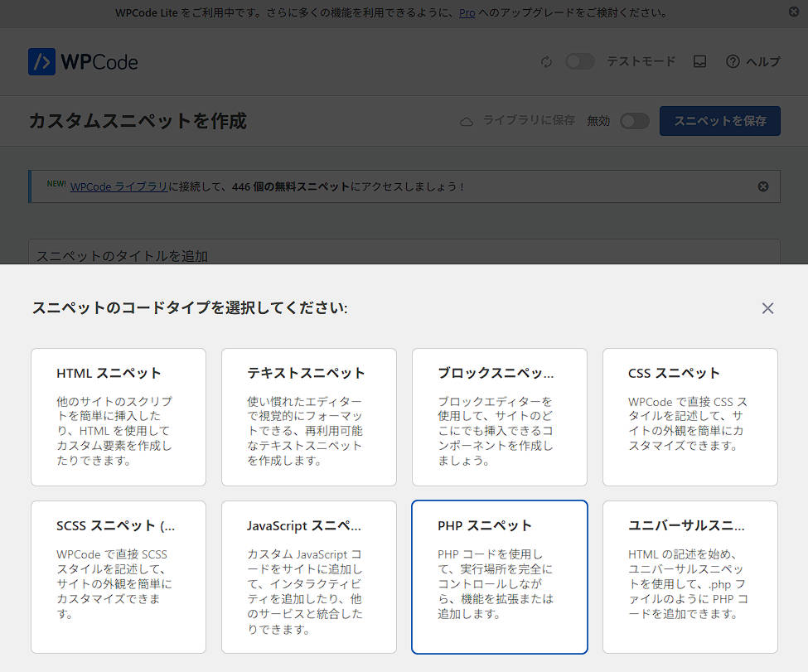Viewport: 808px width, 672px height.
Task: Click the WPCode logo icon
Action: [41, 62]
